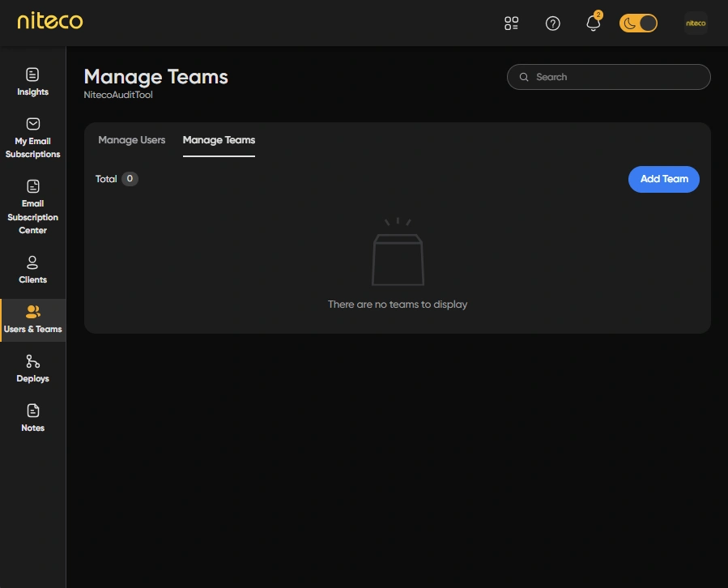728x588 pixels.
Task: Open Deploys section
Action: 32,369
